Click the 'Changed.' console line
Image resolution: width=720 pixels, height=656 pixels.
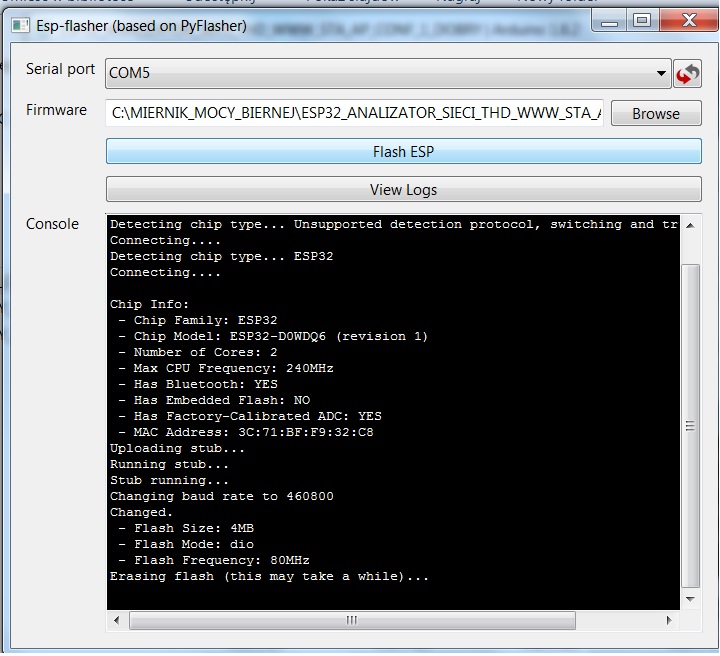coord(141,512)
